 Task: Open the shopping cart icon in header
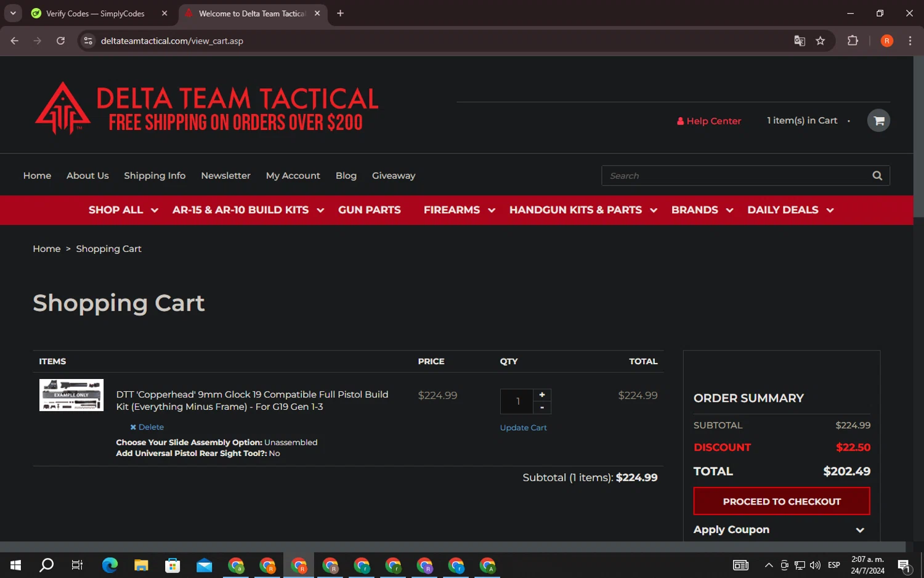coord(878,121)
